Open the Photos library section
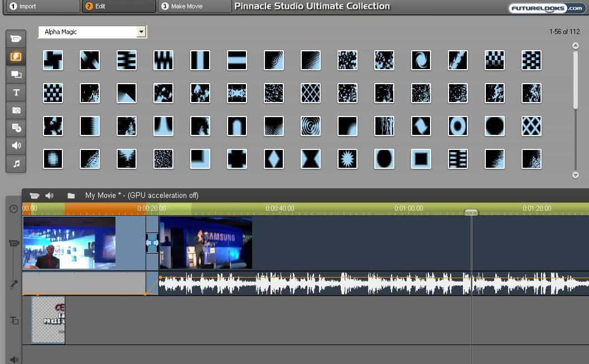The image size is (589, 364). tap(16, 109)
